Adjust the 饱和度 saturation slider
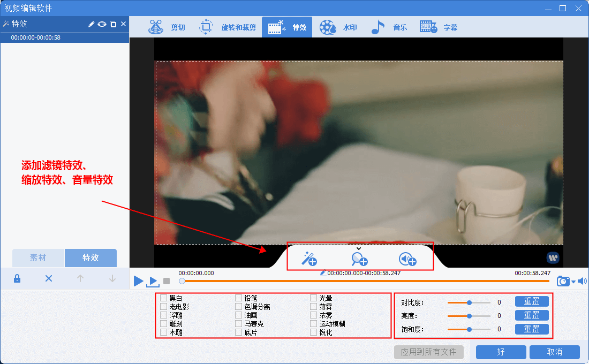589x364 pixels. [x=469, y=329]
